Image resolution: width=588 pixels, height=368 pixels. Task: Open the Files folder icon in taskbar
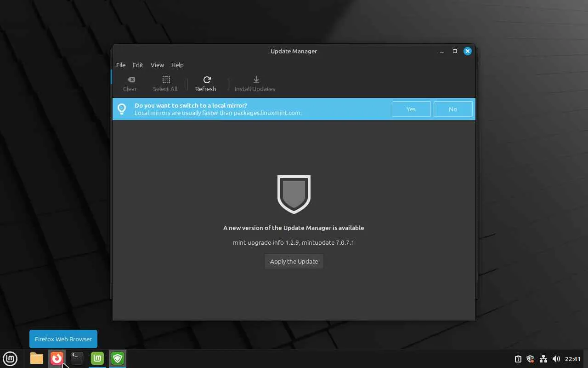37,358
